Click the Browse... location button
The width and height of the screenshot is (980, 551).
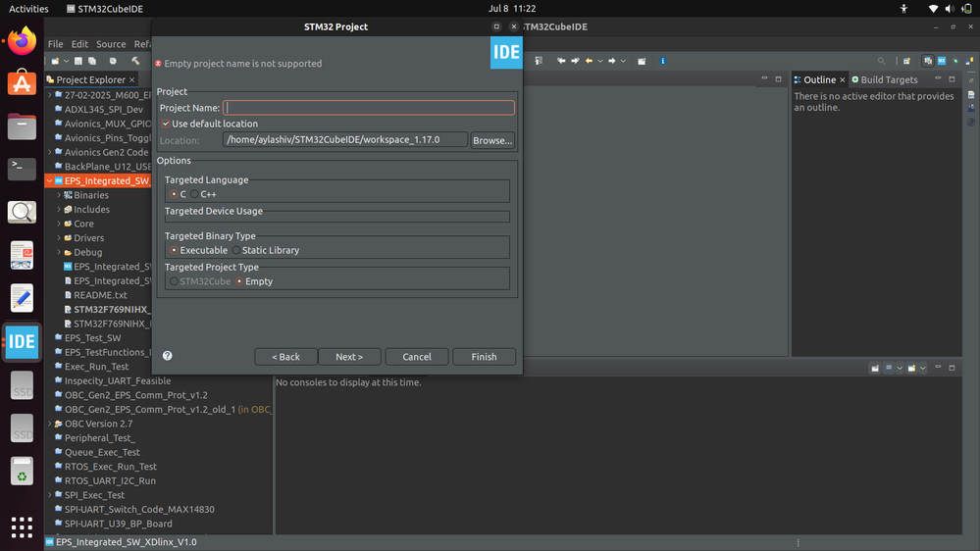(492, 140)
